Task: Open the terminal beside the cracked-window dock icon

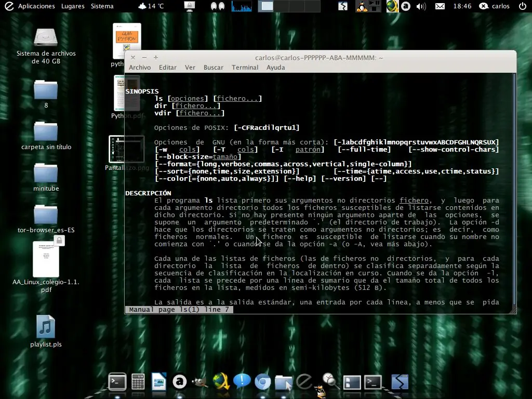Action: coord(373,382)
